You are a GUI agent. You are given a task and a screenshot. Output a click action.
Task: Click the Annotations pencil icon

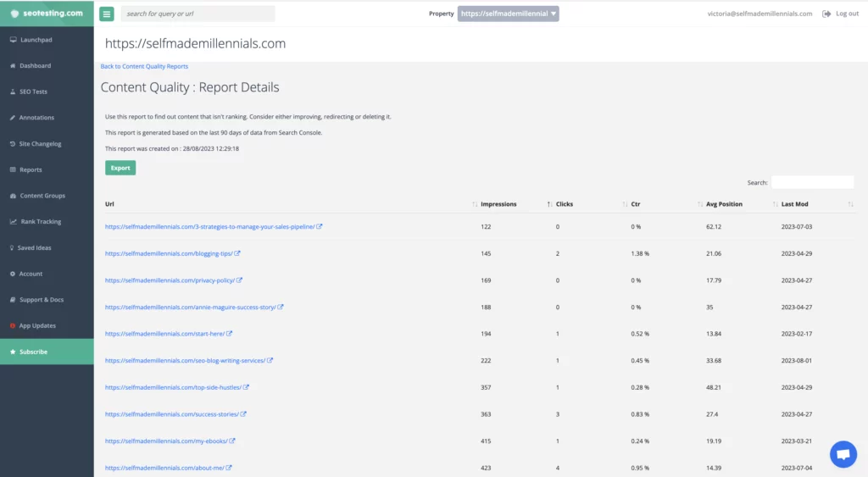13,118
